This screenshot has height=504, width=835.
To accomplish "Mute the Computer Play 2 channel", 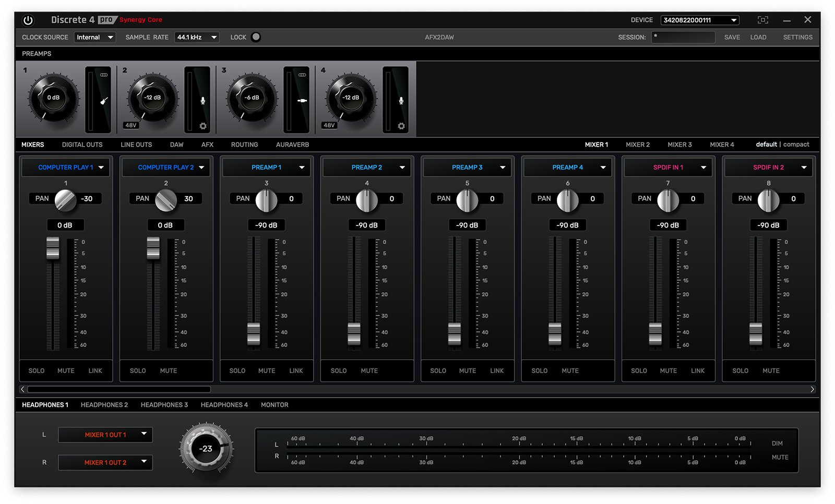I will (x=169, y=371).
